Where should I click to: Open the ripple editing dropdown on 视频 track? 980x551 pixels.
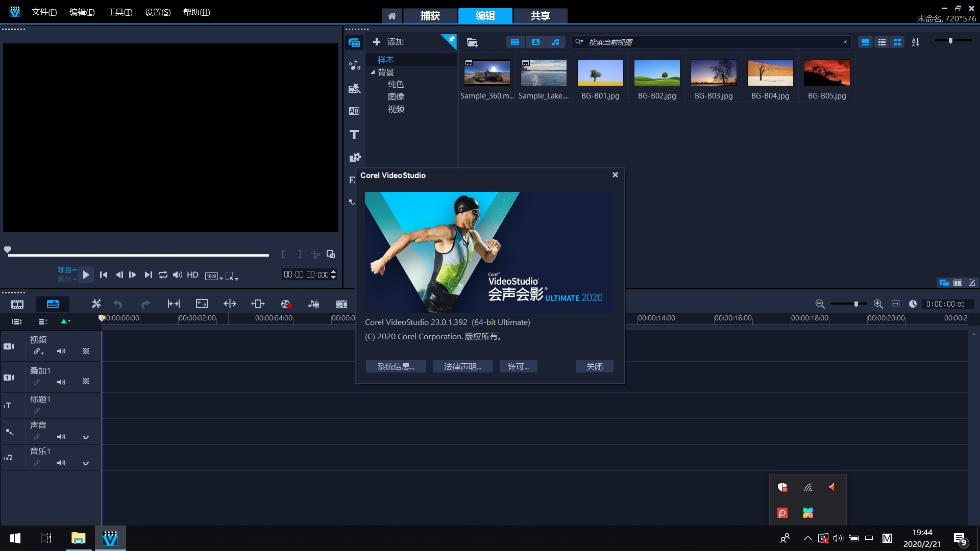(39, 352)
